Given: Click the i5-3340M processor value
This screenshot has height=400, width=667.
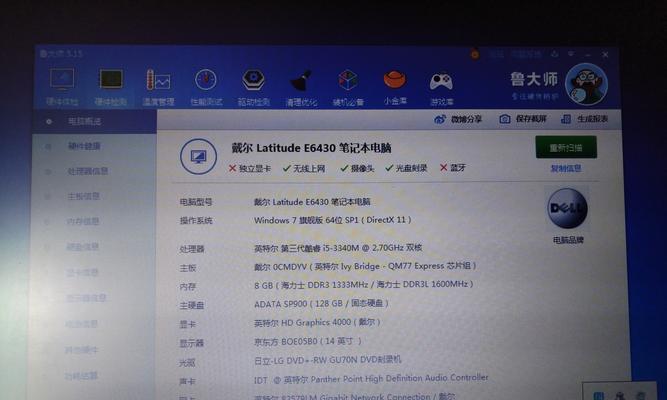Looking at the screenshot, I should tap(338, 248).
